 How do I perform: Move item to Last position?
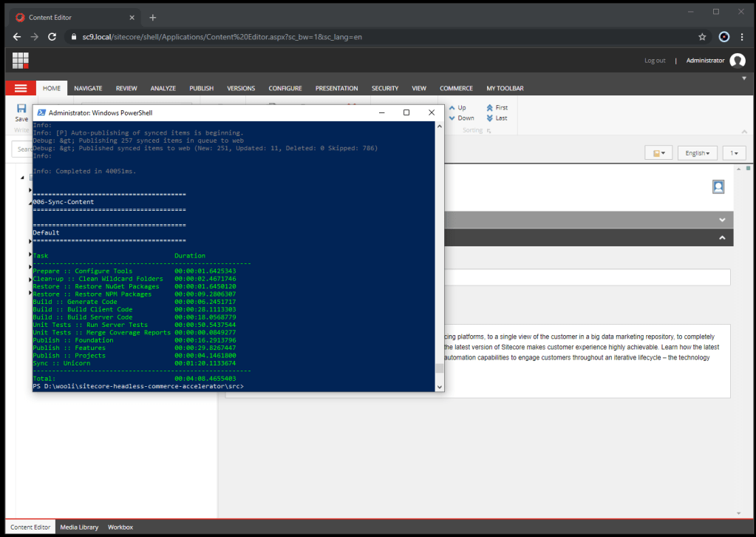tap(497, 118)
